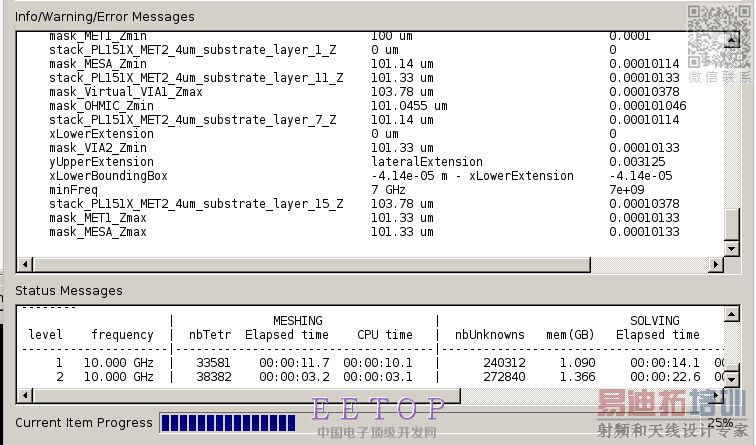Viewport: 756px width, 445px height.
Task: Click the Info/Warning/Error Messages label
Action: tap(105, 17)
